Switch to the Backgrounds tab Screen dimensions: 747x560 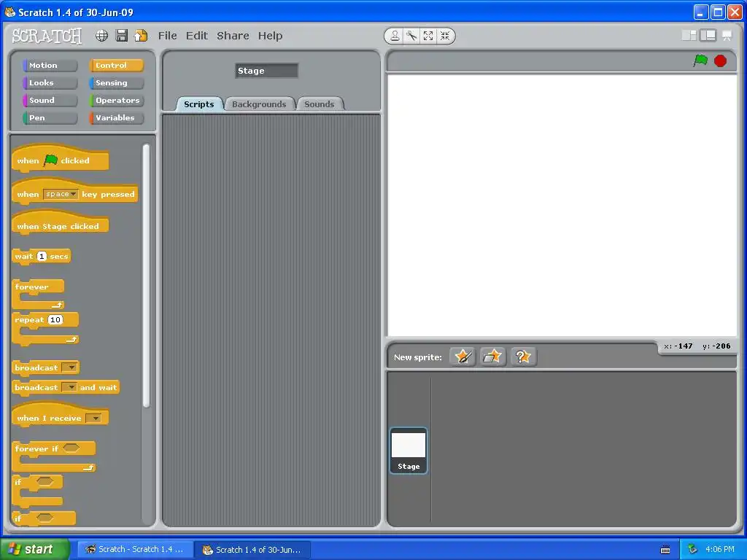click(x=259, y=104)
